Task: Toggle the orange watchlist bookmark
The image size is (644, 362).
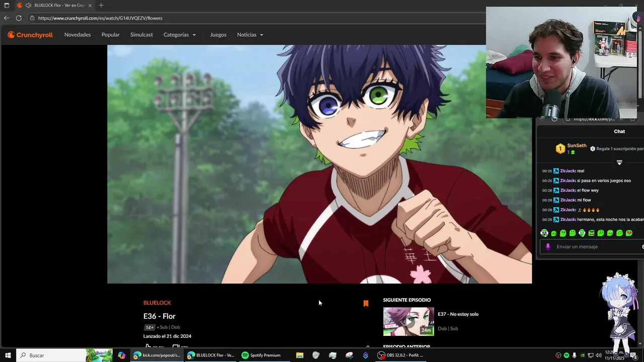Action: click(366, 303)
